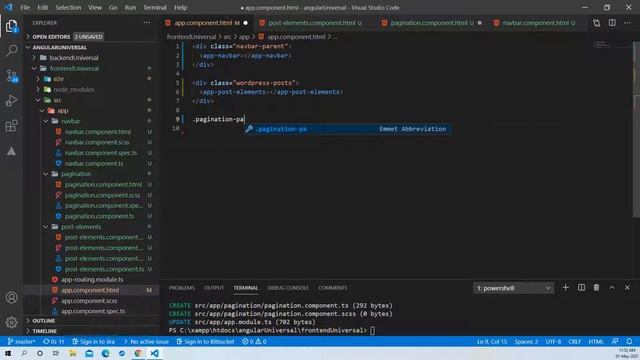
Task: Synchronize changes in status bar
Action: tap(54, 342)
